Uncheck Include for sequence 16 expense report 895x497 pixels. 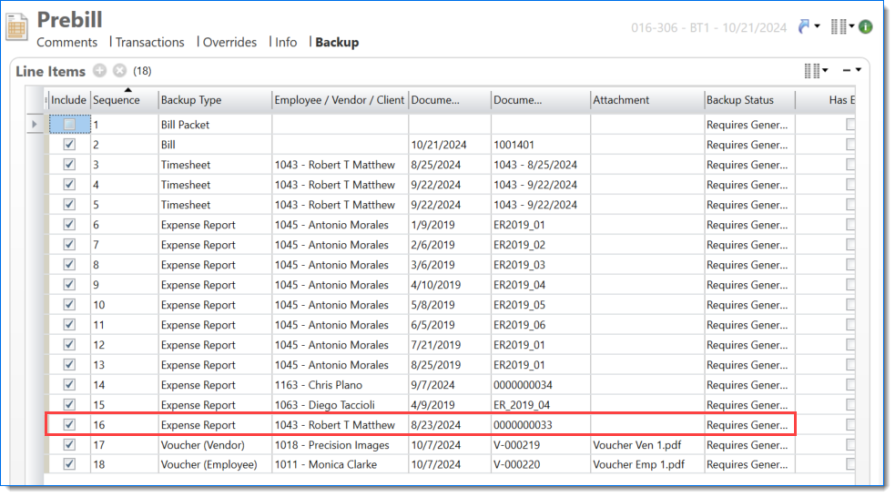click(x=69, y=425)
